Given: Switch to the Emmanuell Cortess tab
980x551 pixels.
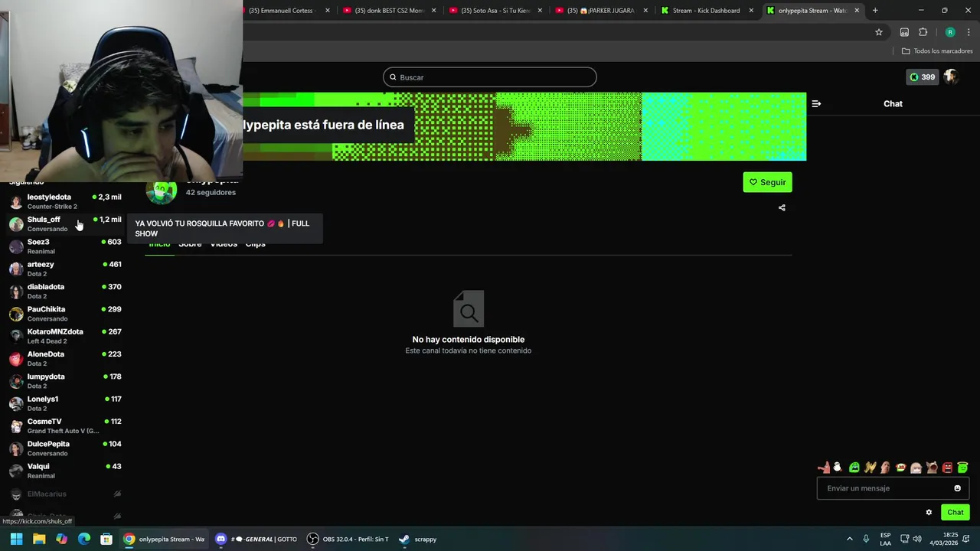Looking at the screenshot, I should click(287, 11).
